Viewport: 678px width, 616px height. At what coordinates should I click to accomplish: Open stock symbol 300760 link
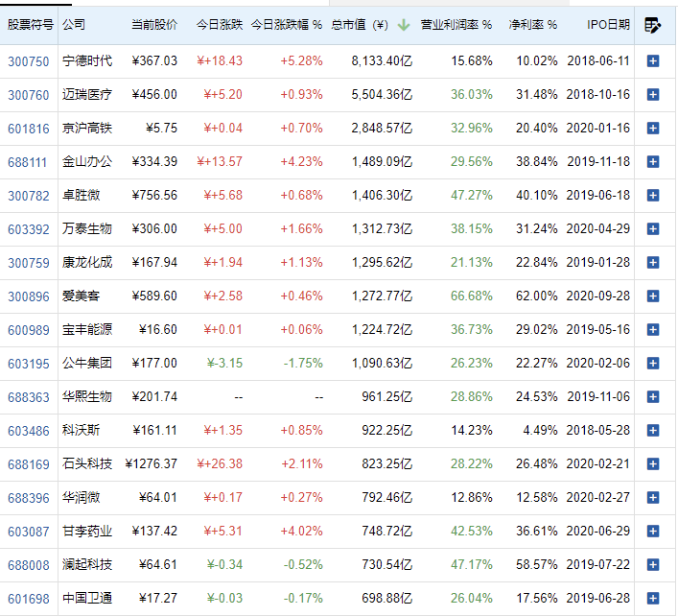(x=29, y=95)
